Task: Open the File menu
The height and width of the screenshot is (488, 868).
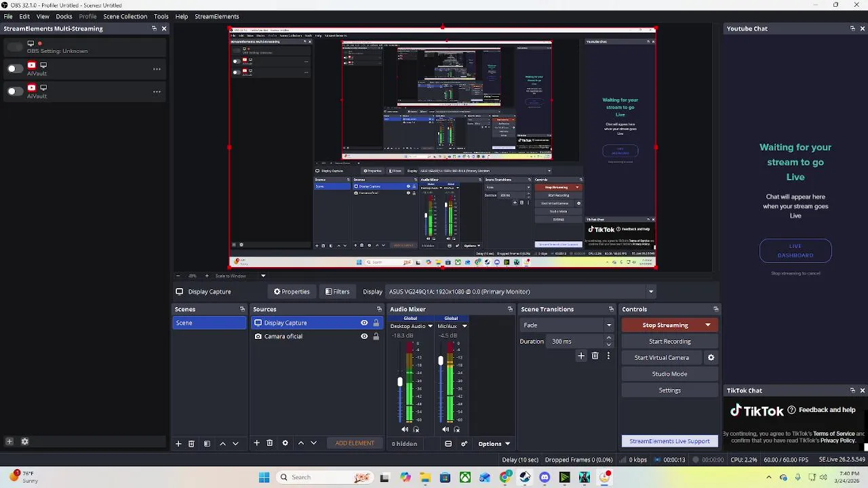Action: (x=8, y=16)
